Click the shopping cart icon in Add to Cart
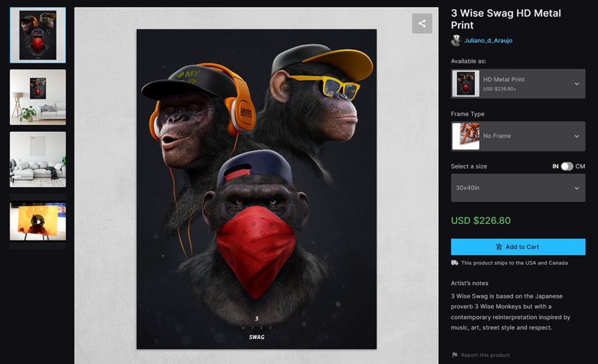 pos(499,247)
